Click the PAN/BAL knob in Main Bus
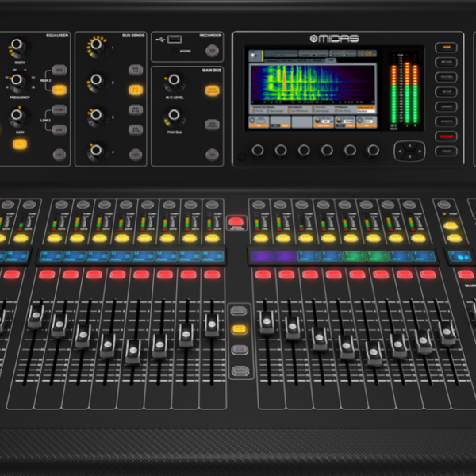This screenshot has width=476, height=476. [174, 115]
